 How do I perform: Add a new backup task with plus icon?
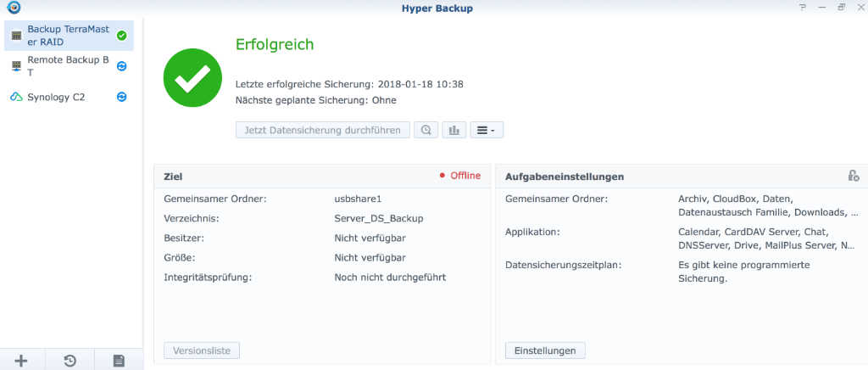click(x=21, y=361)
